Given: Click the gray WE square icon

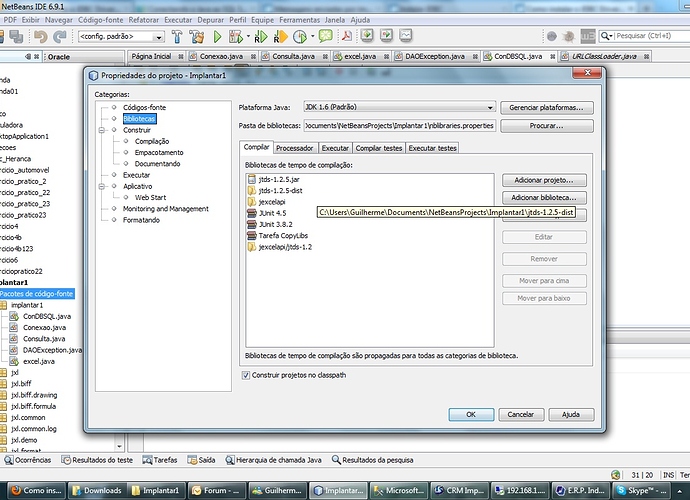Looking at the screenshot, I should tap(588, 37).
